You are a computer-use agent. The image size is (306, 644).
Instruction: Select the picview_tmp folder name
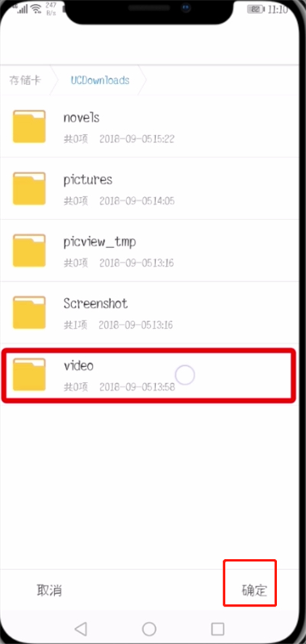click(x=99, y=242)
